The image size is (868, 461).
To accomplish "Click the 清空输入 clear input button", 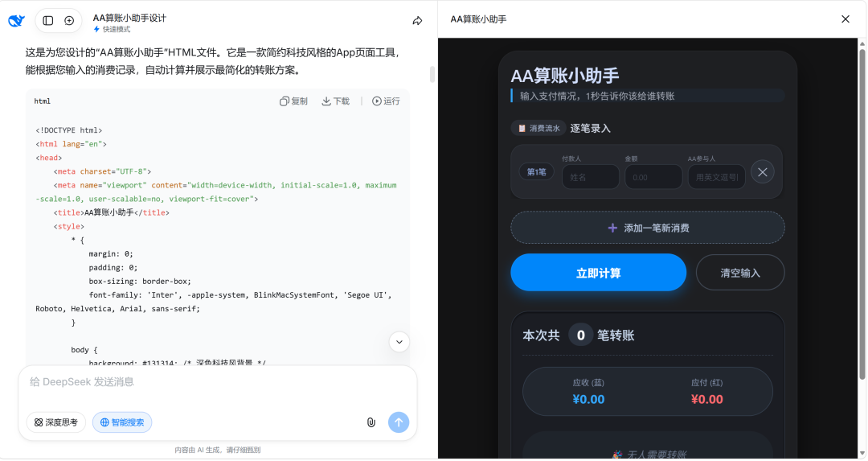I will pyautogui.click(x=740, y=273).
